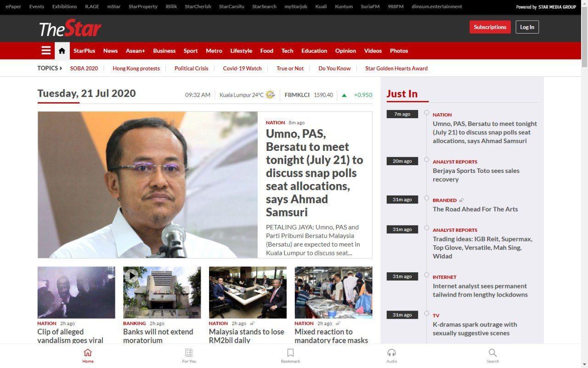Click the page vertical scrollbar
Image resolution: width=588 pixels, height=368 pixels.
pyautogui.click(x=584, y=184)
